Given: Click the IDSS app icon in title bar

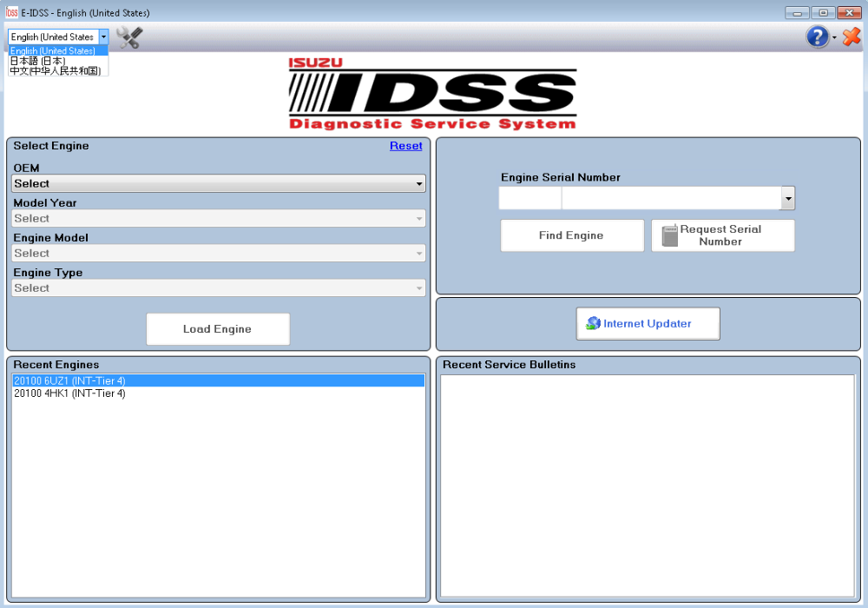Looking at the screenshot, I should point(12,13).
